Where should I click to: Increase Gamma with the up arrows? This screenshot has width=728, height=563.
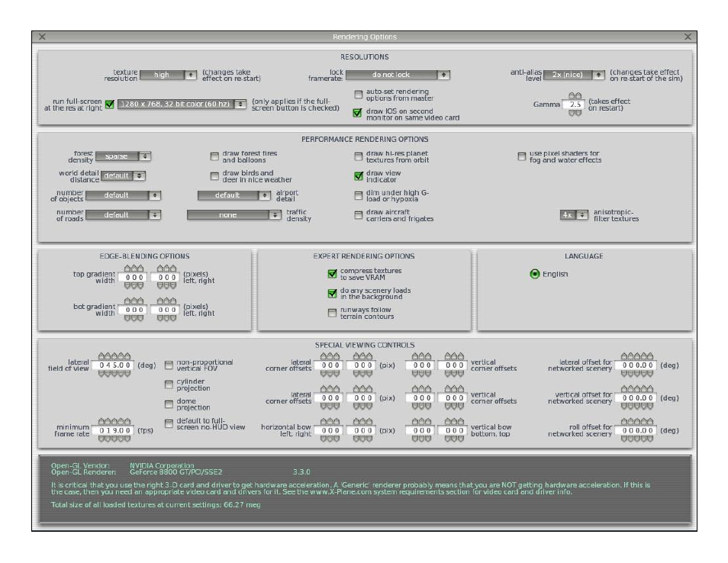click(575, 95)
